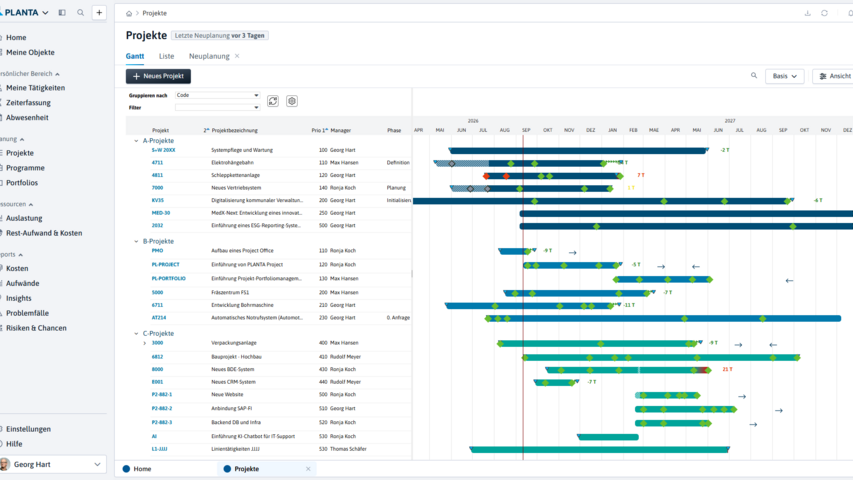Collapse the B-Projekte group
The width and height of the screenshot is (853, 480).
click(x=137, y=242)
